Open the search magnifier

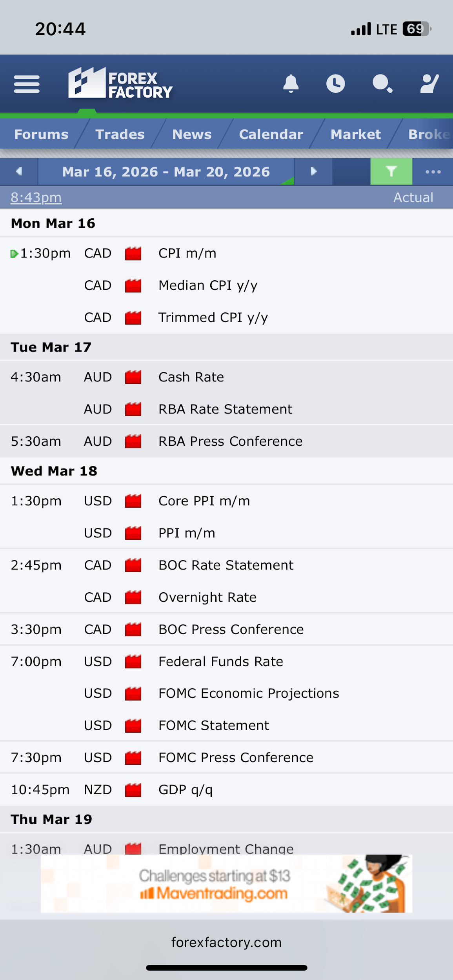[382, 83]
